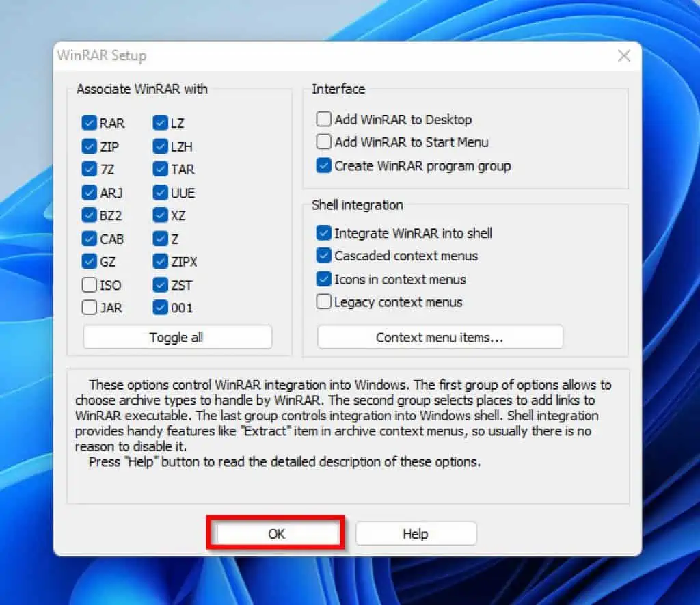The height and width of the screenshot is (605, 700).
Task: Disable BZ2 file association
Action: tap(90, 215)
